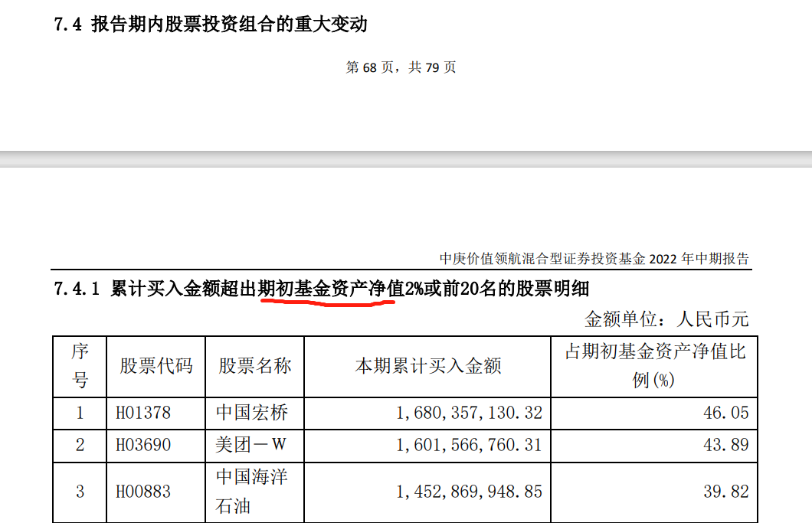
Task: Select header 中庚价值领航混合型证券投资基金 2022 年中期报告
Action: 594,258
